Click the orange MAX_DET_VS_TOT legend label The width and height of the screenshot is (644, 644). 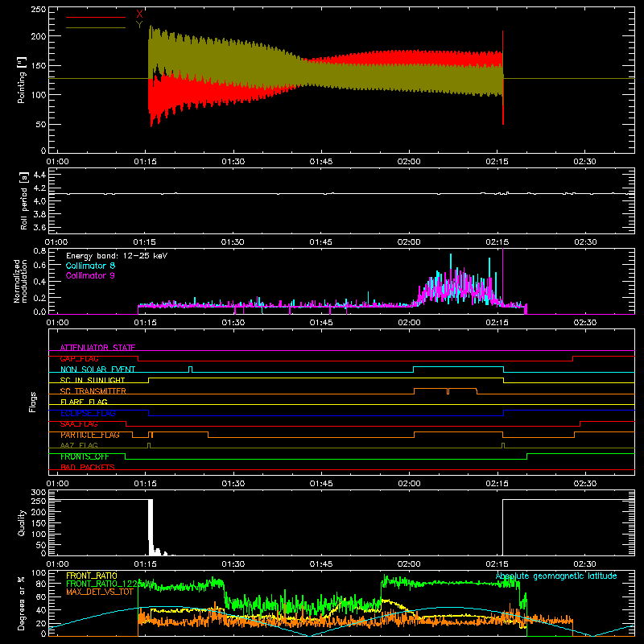tap(100, 592)
